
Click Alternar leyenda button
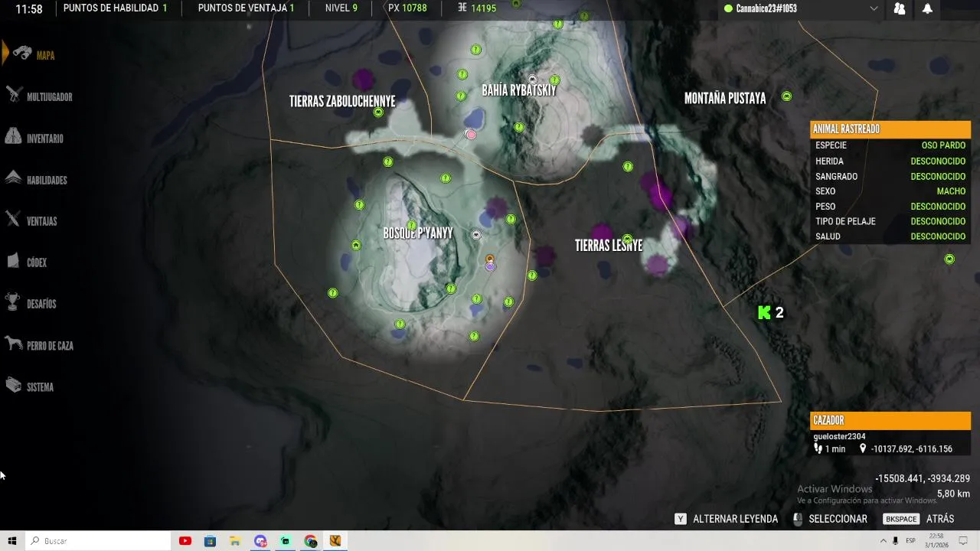[x=726, y=519]
